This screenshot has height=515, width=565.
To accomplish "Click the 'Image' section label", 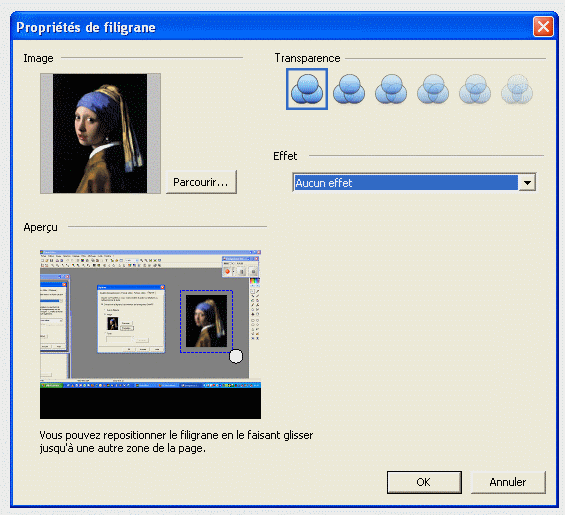I will click(38, 58).
